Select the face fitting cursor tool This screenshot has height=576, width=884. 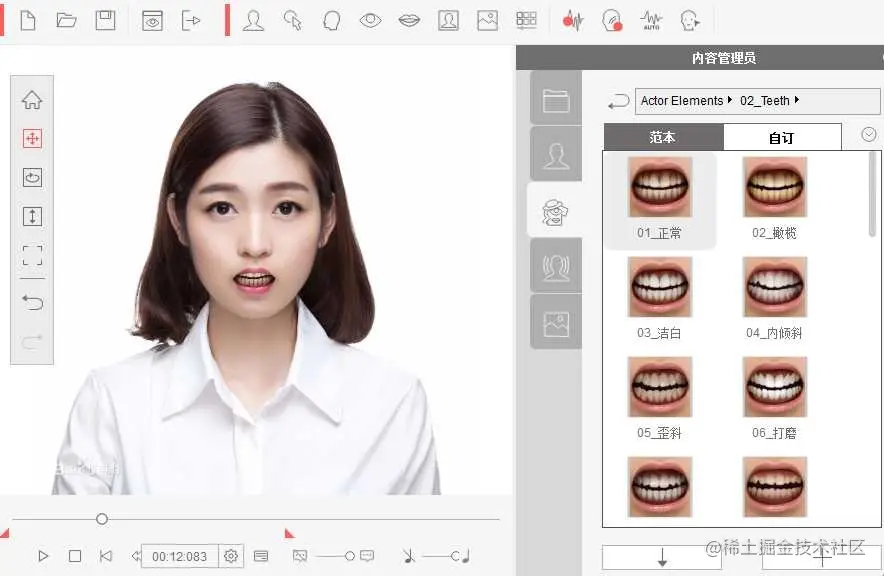point(293,21)
